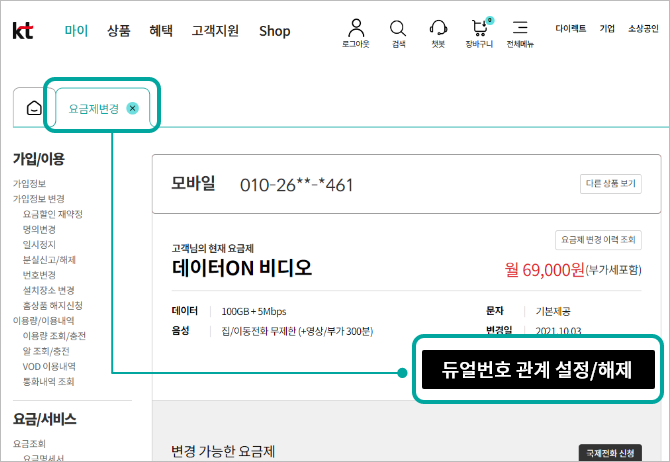
Task: Open the chatbot (챗봇) headset icon
Action: pyautogui.click(x=438, y=28)
